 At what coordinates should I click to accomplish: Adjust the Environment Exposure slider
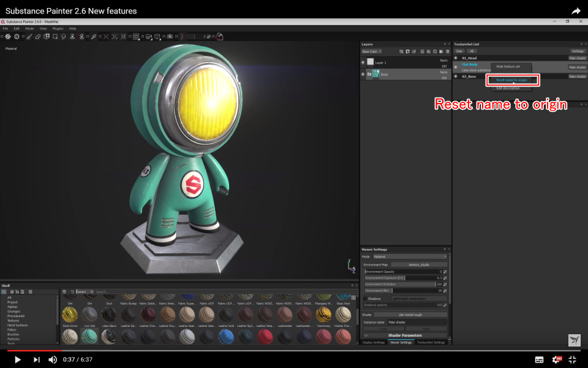point(403,278)
